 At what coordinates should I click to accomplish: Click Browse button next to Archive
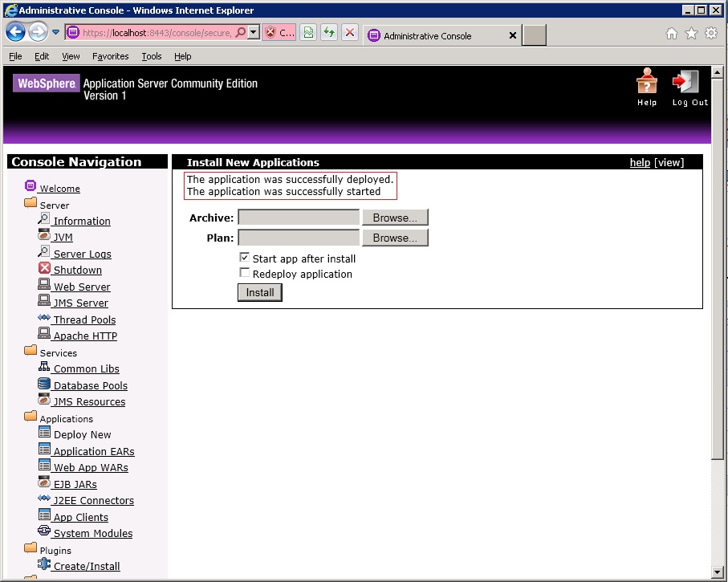click(395, 218)
